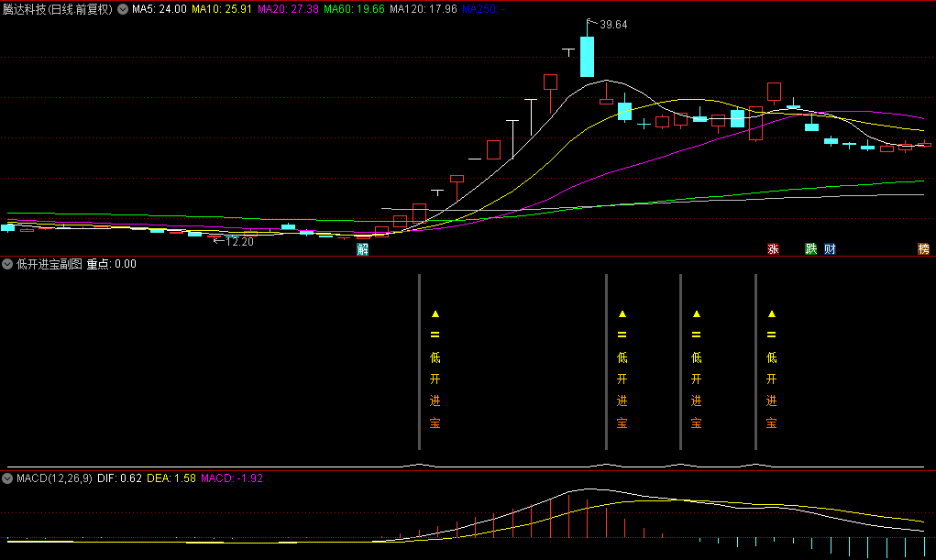Click the DEA: 1.58 value

tap(171, 478)
